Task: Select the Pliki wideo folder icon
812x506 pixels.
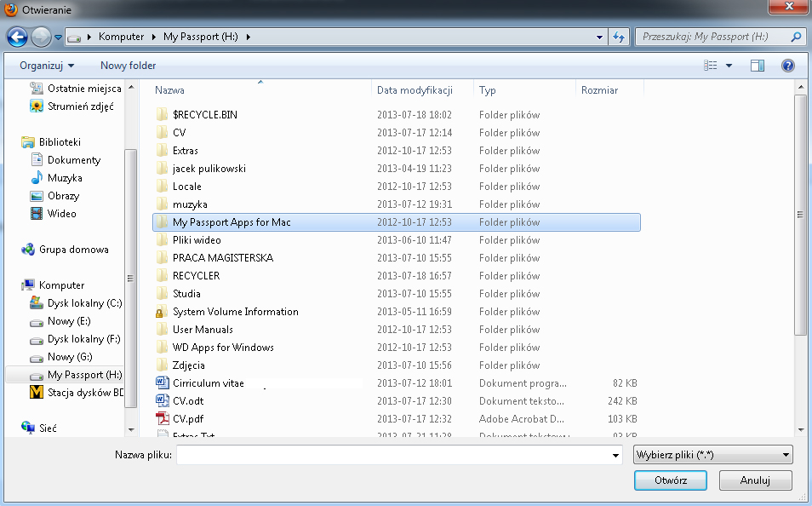Action: point(162,240)
